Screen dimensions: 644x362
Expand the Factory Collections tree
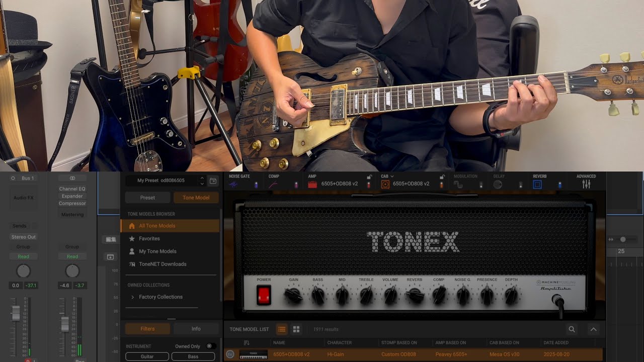point(133,297)
